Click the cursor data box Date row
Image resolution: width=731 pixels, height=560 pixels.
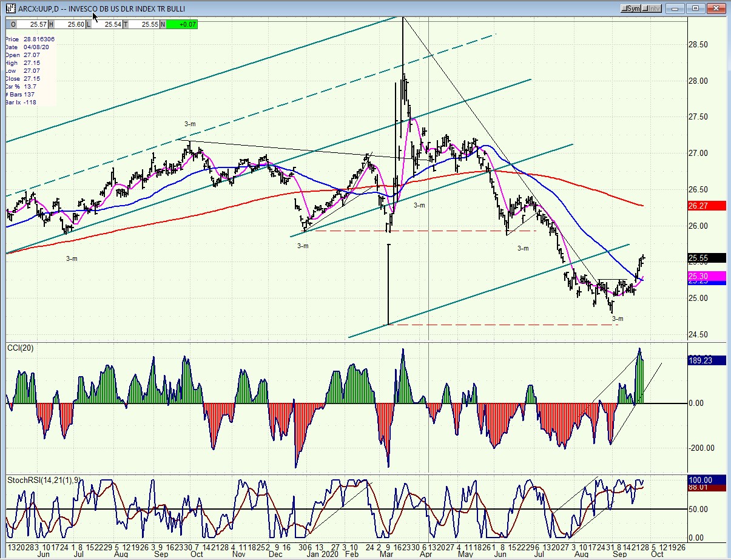21,47
